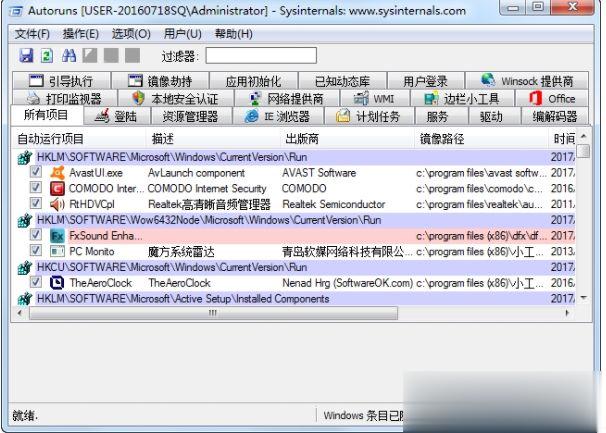Click the vertical scrollbar up arrow
The width and height of the screenshot is (606, 433).
point(583,136)
